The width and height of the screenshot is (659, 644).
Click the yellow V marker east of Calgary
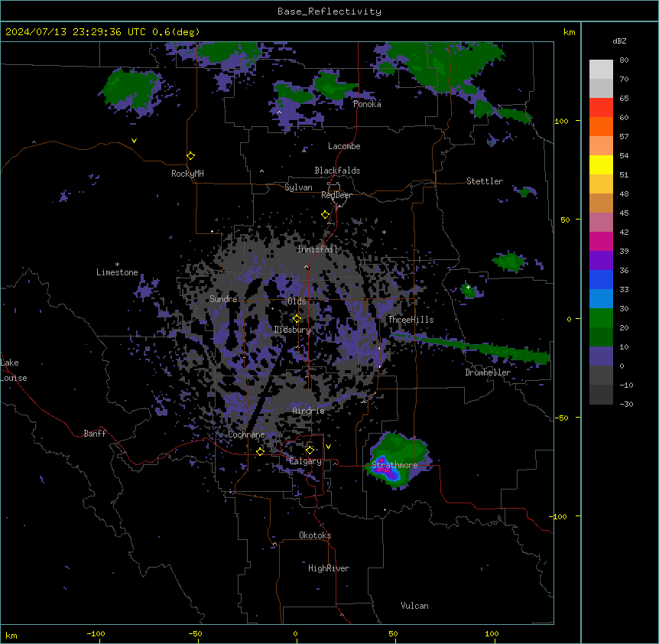click(x=328, y=447)
